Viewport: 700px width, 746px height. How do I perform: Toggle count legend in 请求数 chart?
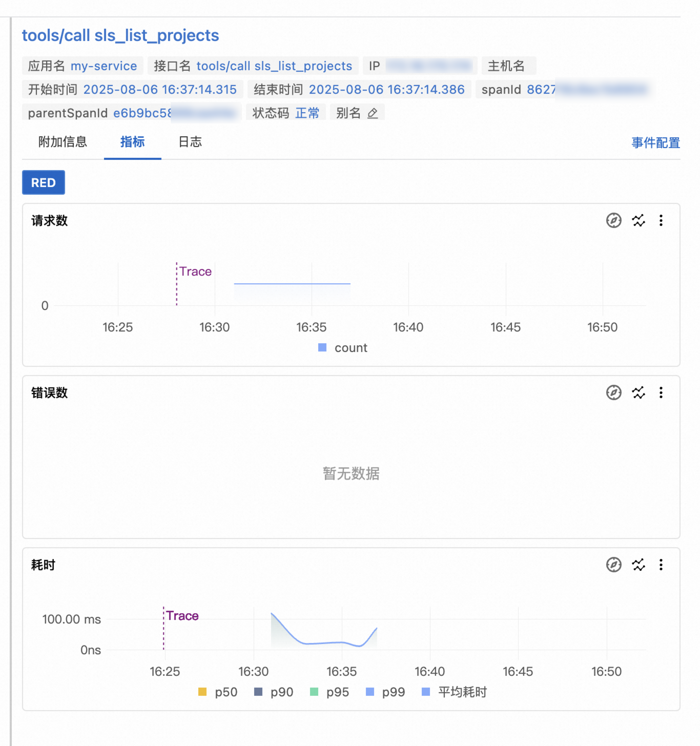[342, 347]
